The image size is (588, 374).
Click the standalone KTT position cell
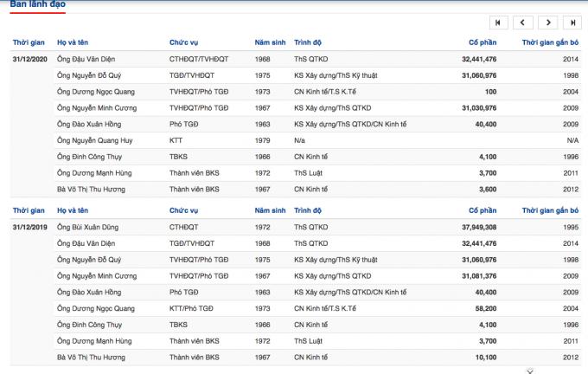tap(176, 140)
